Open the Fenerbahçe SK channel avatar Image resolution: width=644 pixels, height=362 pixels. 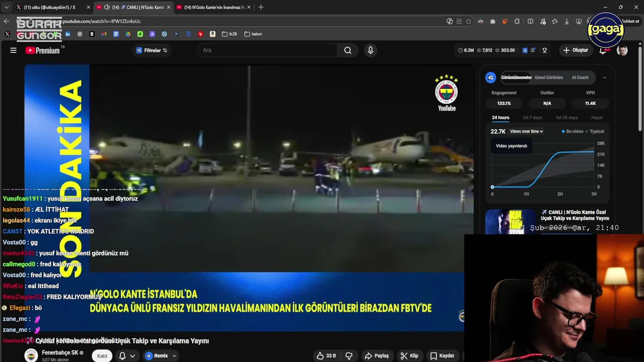pos(31,355)
